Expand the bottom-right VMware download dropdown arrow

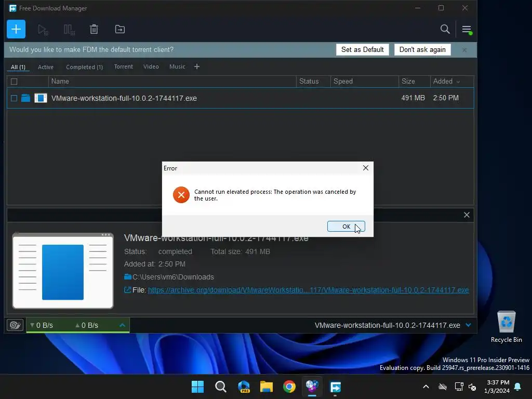(x=468, y=325)
